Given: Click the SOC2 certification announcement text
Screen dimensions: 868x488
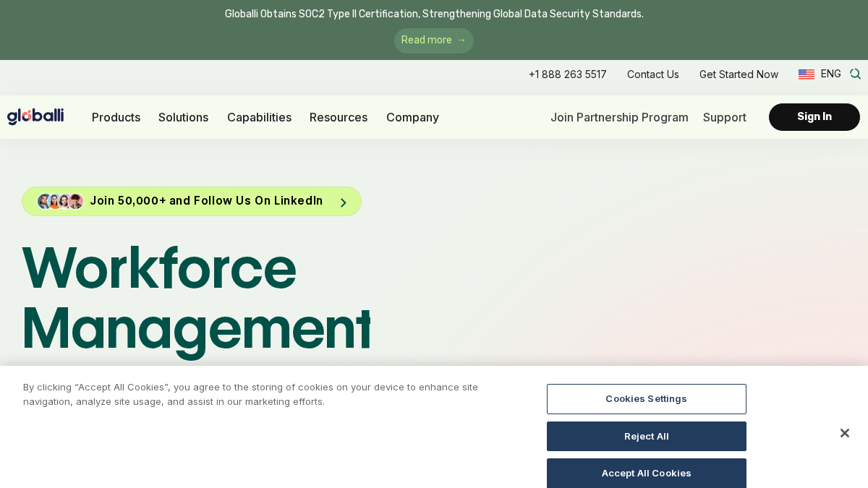Looking at the screenshot, I should [434, 14].
